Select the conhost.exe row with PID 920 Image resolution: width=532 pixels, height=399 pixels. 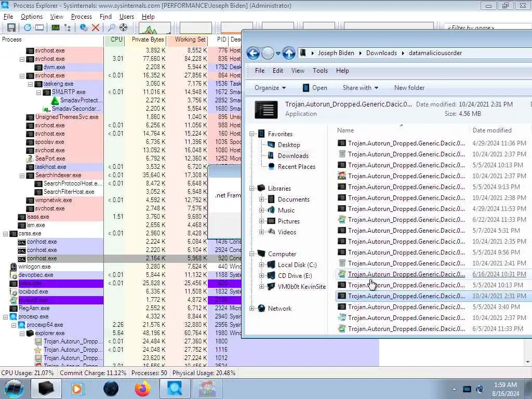121,259
